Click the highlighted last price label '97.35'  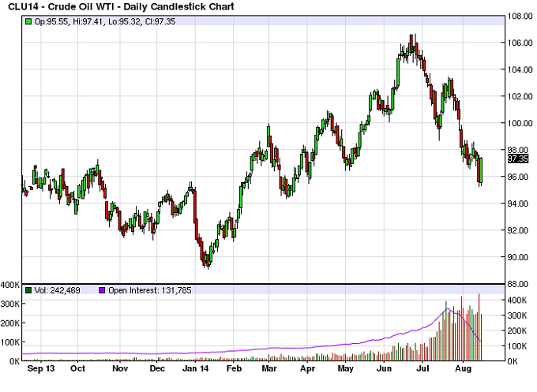pyautogui.click(x=517, y=159)
